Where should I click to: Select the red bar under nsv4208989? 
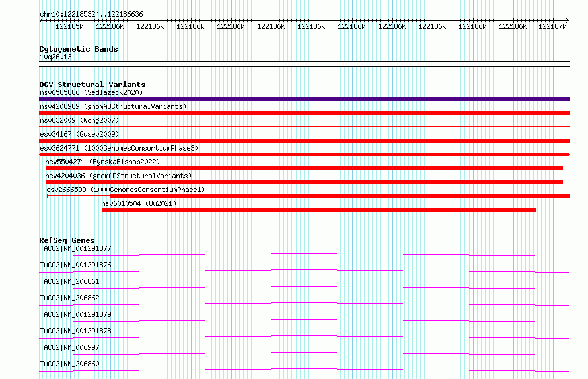[304, 113]
